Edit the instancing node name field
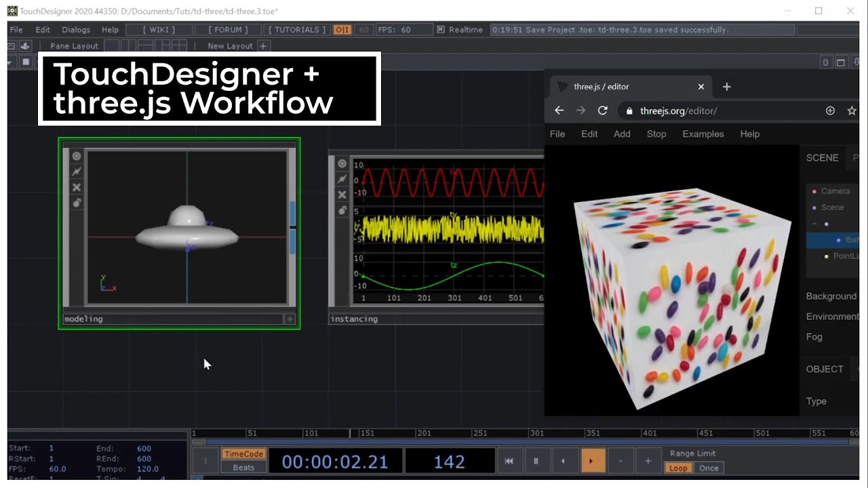 click(x=435, y=319)
